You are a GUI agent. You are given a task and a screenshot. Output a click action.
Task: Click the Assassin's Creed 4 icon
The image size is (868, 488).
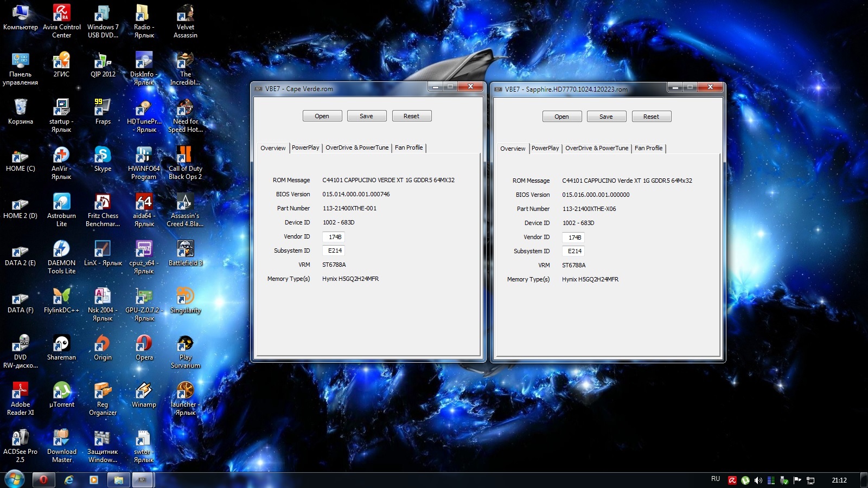186,210
